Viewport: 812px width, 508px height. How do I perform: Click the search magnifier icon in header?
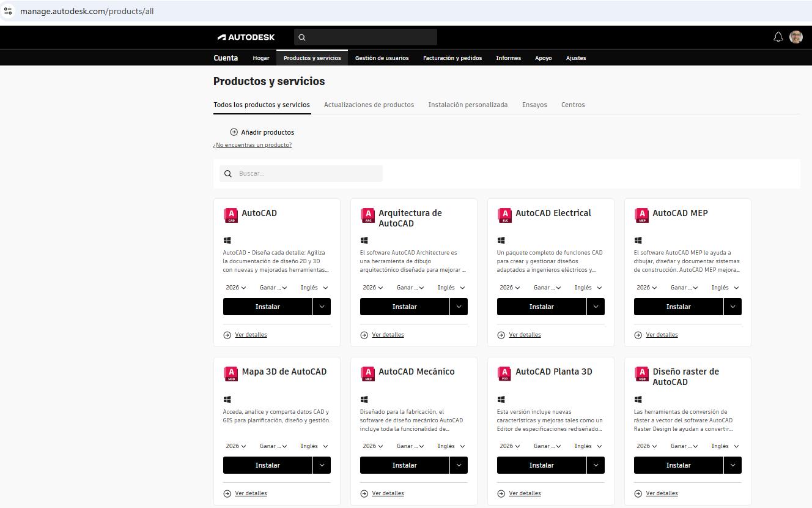coord(301,37)
